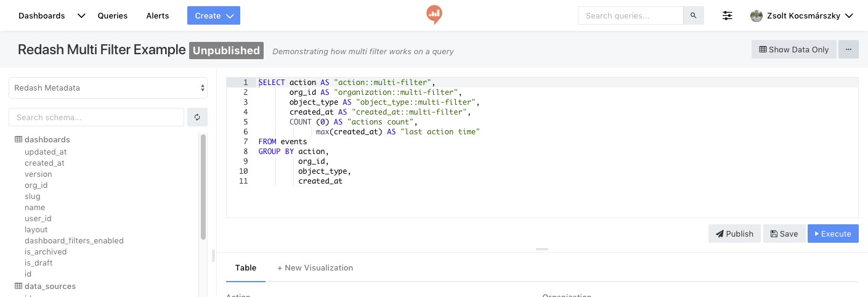
Task: Save the query
Action: (784, 234)
